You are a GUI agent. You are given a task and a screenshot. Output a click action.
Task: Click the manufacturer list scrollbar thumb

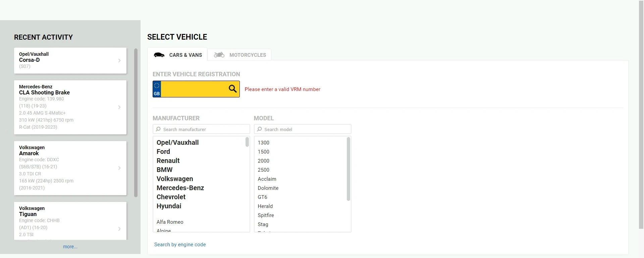pyautogui.click(x=247, y=142)
